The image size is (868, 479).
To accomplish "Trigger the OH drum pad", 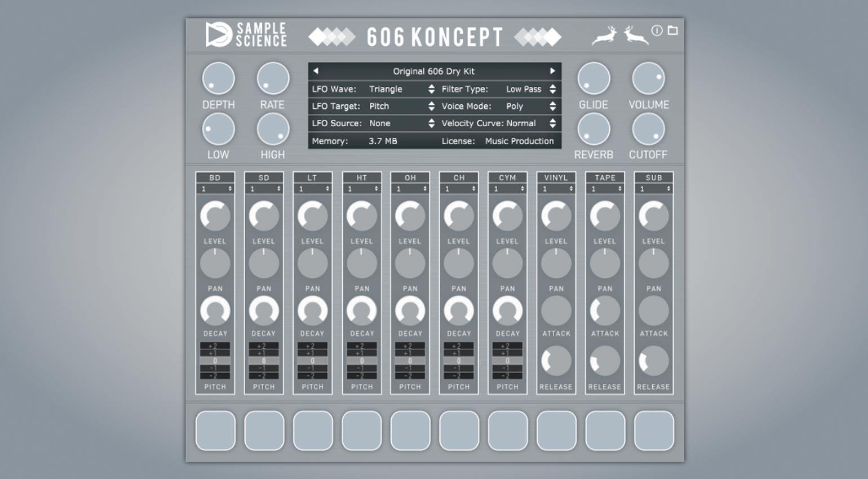I will coord(410,431).
